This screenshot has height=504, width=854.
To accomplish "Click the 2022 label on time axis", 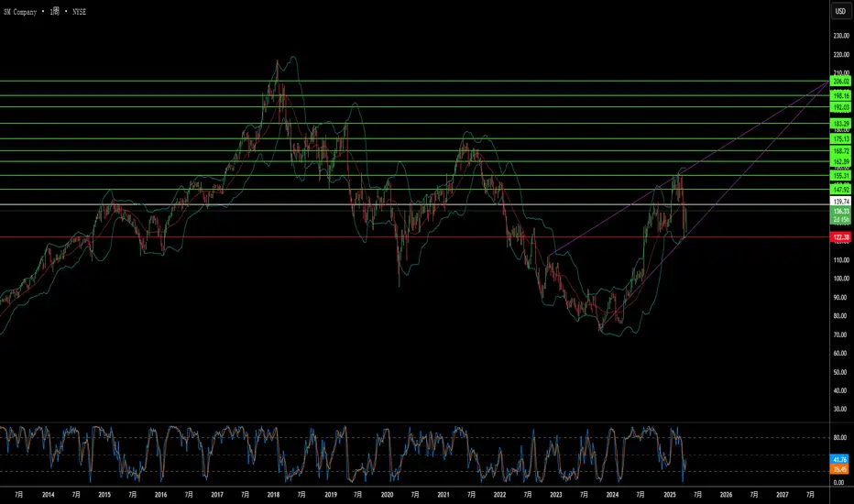I will (499, 494).
